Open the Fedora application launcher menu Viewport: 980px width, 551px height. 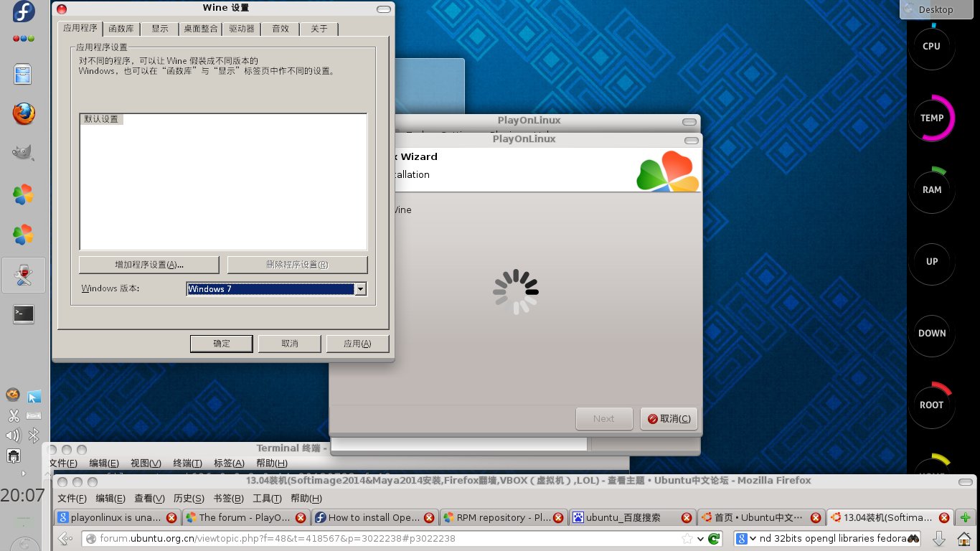click(x=24, y=12)
